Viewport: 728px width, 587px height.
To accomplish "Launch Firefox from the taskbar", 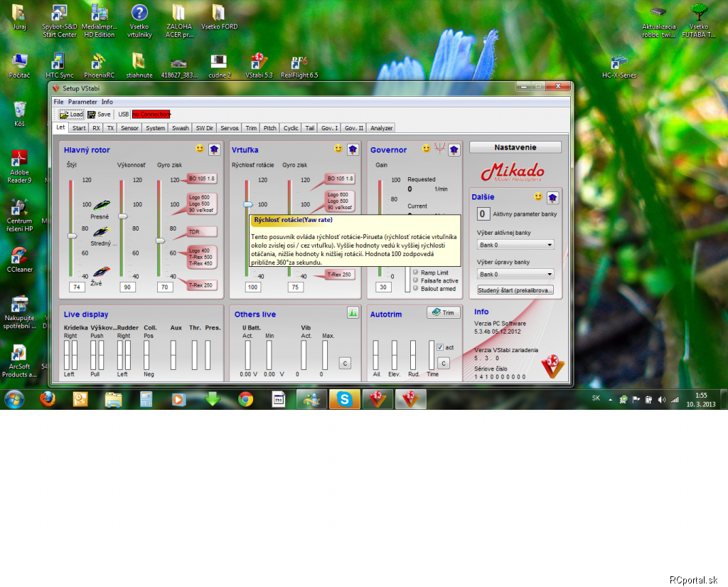I will point(48,398).
